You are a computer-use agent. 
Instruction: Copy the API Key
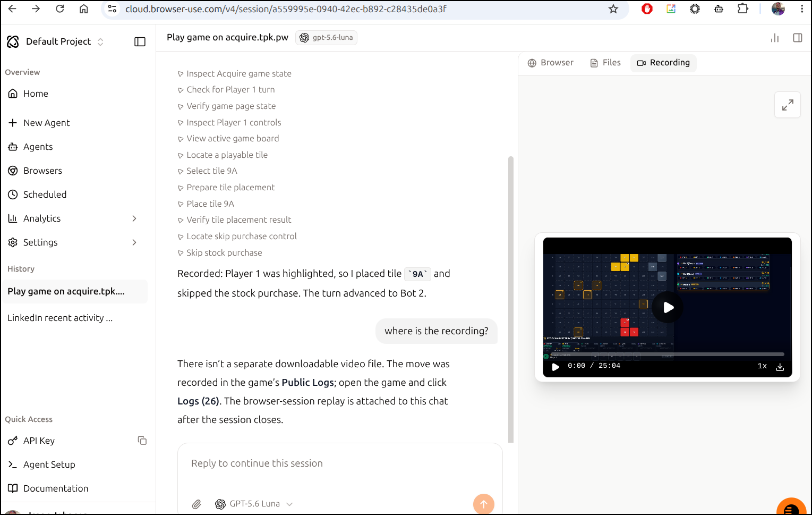tap(142, 441)
